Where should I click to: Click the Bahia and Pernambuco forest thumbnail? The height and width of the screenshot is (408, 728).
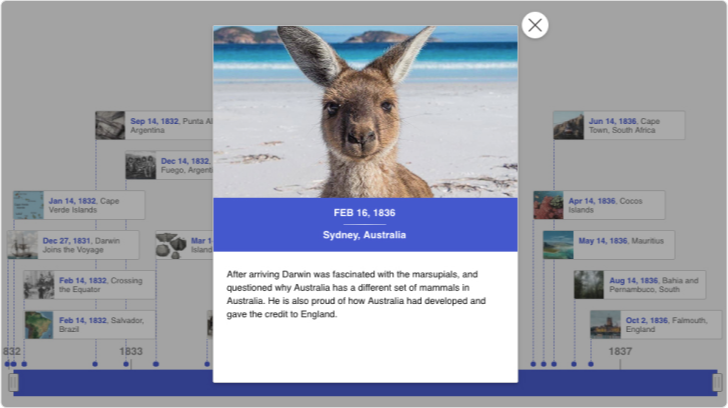(x=589, y=285)
